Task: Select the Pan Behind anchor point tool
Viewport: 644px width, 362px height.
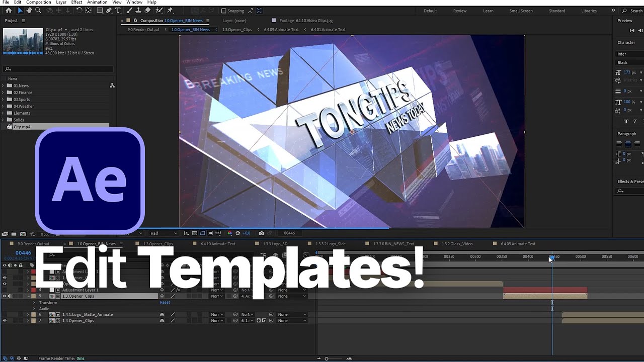Action: (x=88, y=11)
